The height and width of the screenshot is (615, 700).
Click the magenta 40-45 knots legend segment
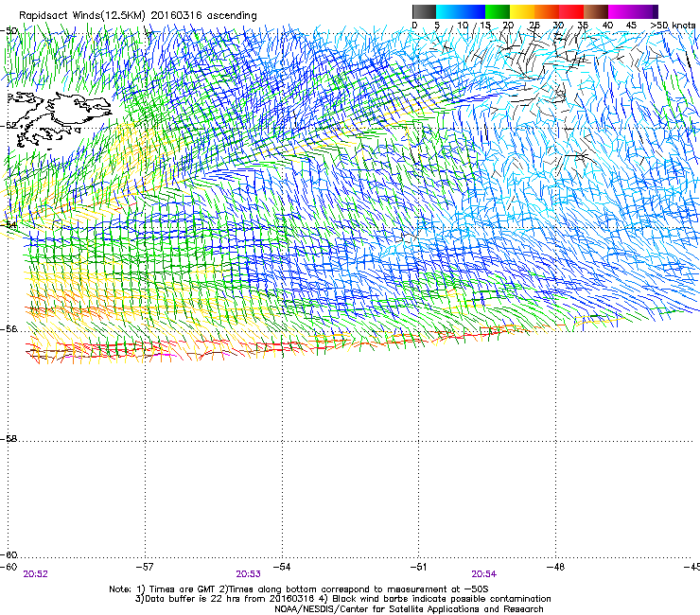[x=621, y=11]
